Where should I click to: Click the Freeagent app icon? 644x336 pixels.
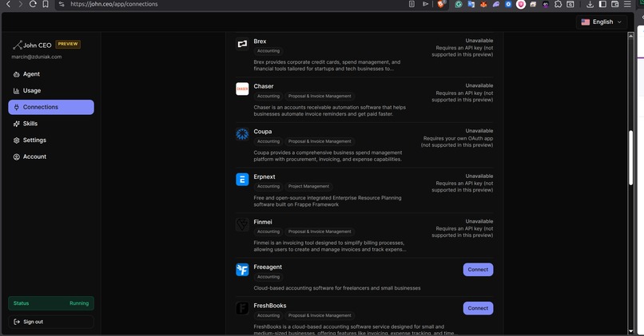click(x=242, y=270)
